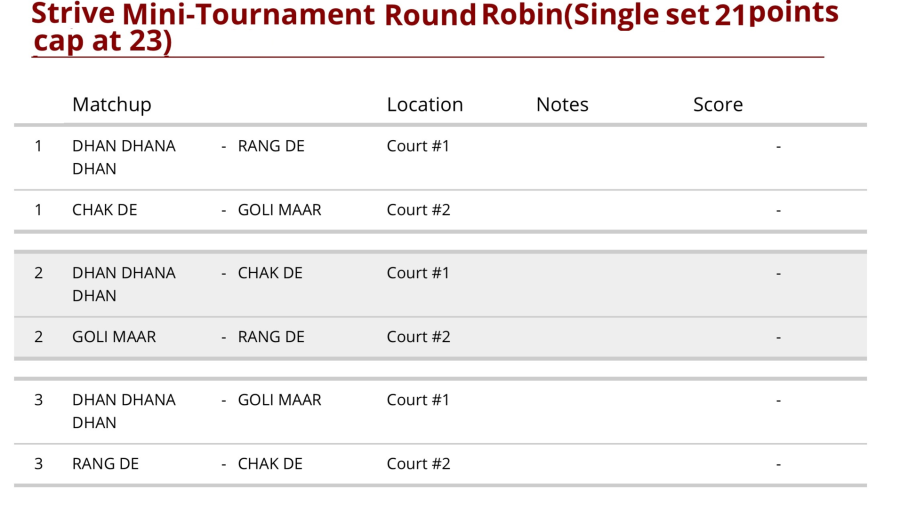Open CHAK DE in round 2 Court #1 match
The image size is (900, 506).
pyautogui.click(x=270, y=273)
